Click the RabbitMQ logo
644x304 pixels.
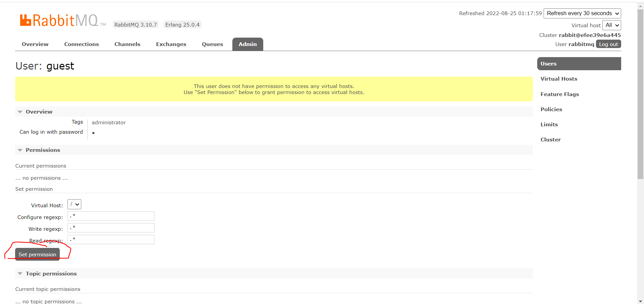63,20
